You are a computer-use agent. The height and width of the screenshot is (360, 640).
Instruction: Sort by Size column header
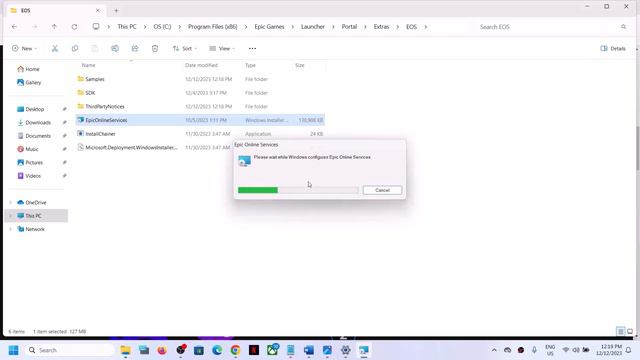(300, 65)
